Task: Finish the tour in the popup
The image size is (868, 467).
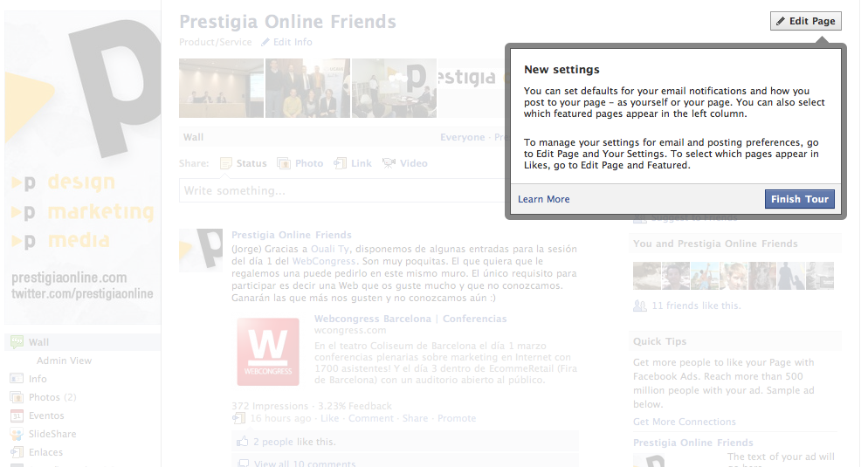Action: [799, 199]
